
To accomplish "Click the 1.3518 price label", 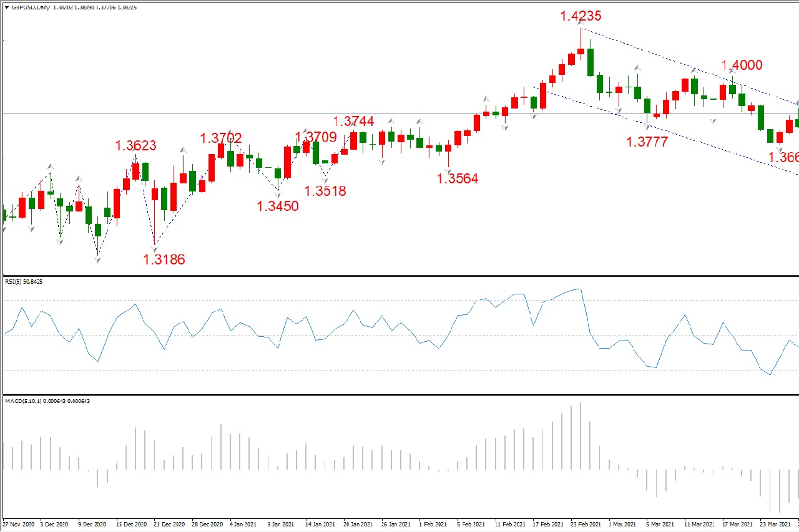I will pos(325,191).
